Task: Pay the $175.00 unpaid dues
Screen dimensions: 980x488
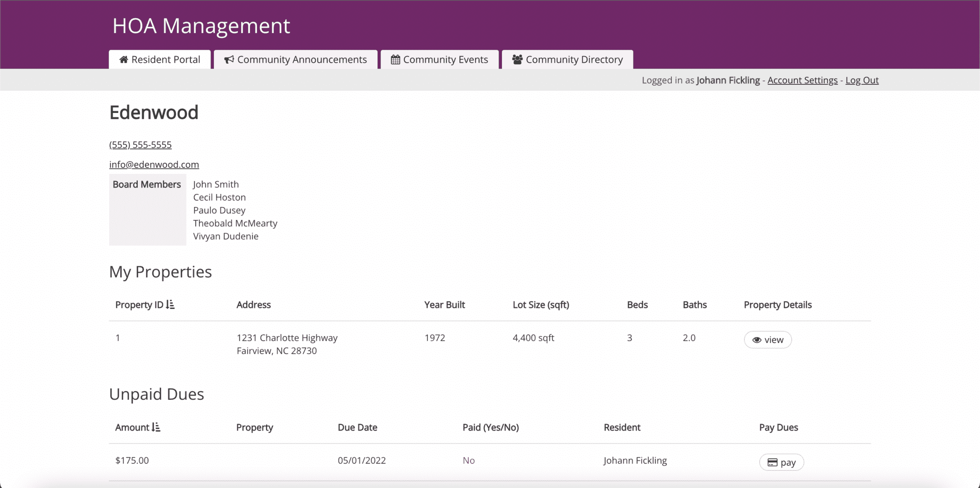Action: [x=781, y=462]
